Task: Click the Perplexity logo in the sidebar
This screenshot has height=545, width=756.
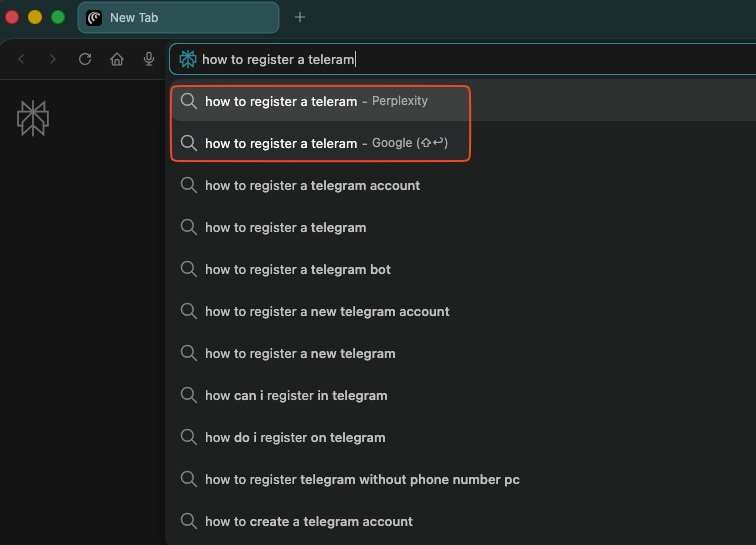Action: [x=33, y=118]
